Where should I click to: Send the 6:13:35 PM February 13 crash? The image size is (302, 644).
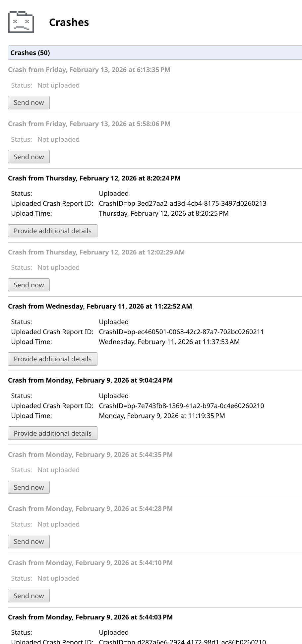(29, 103)
